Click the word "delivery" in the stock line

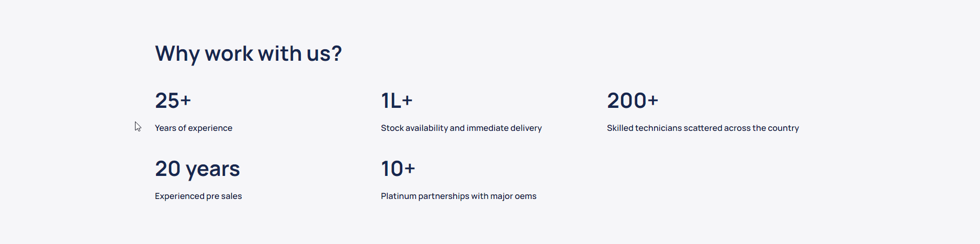coord(526,128)
